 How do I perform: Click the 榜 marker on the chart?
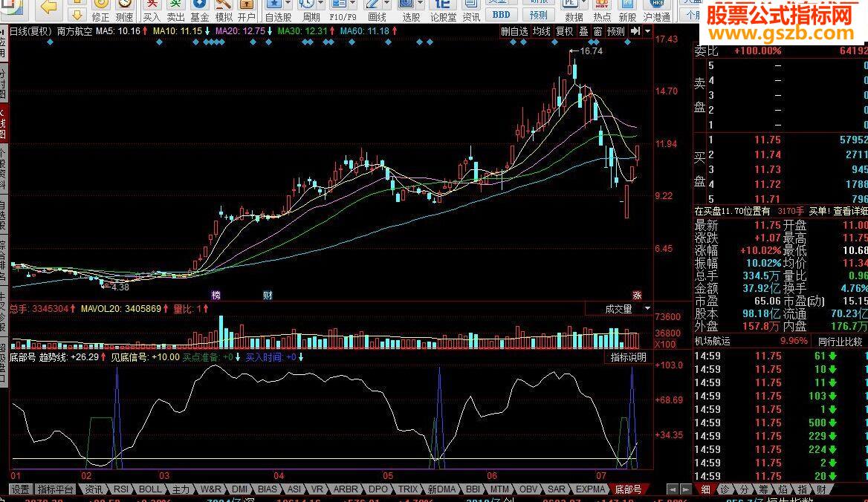click(x=216, y=296)
